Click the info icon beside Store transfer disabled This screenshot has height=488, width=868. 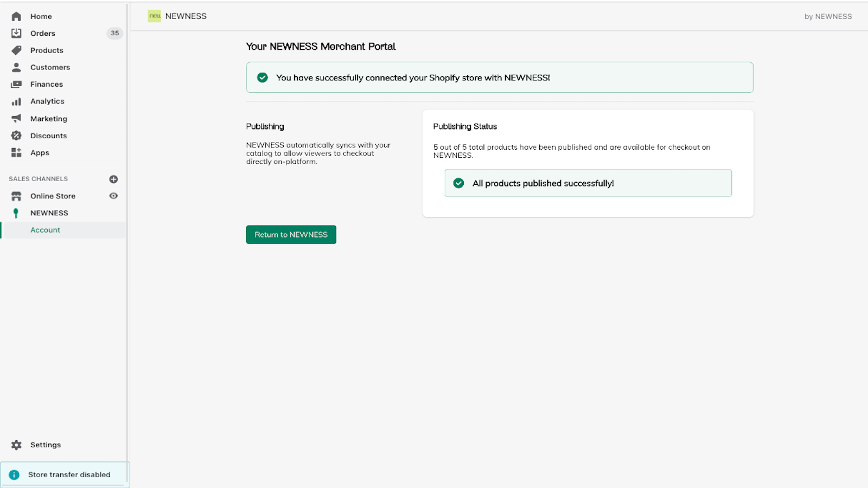tap(14, 474)
